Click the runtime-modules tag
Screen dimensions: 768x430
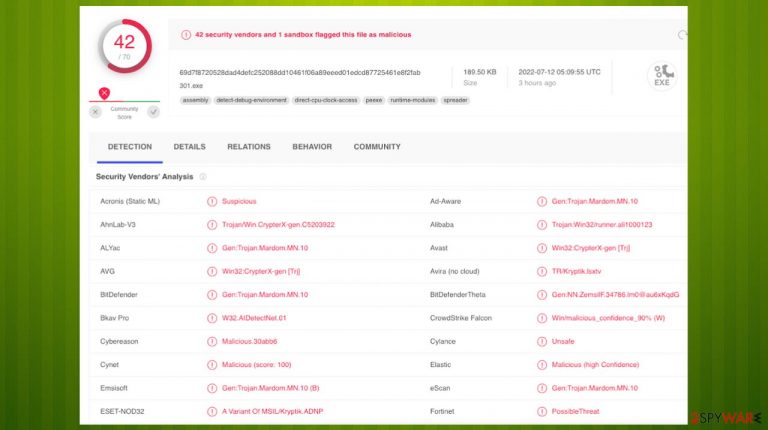412,100
